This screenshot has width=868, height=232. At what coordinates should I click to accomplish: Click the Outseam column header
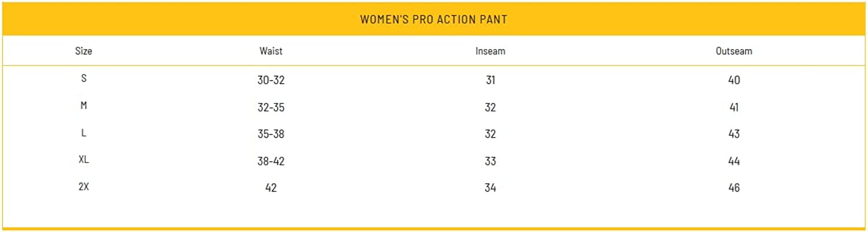(734, 51)
